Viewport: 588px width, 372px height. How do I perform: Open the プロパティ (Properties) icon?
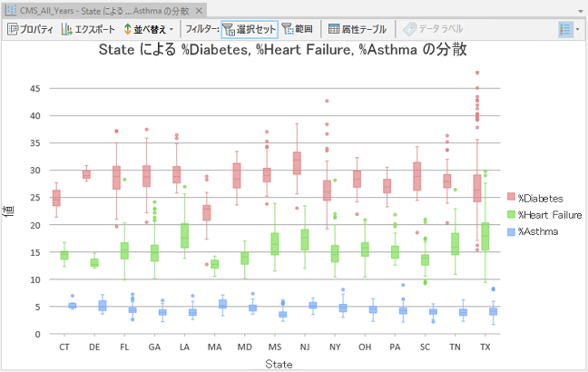point(13,29)
